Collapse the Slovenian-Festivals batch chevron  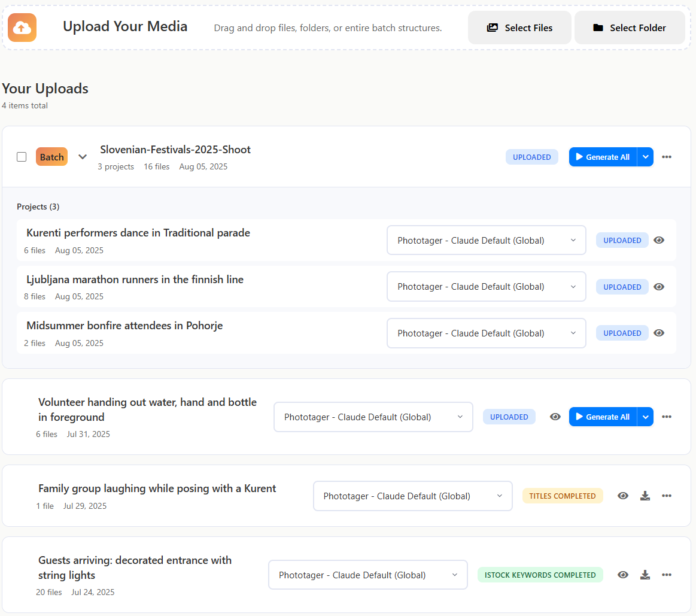(83, 157)
